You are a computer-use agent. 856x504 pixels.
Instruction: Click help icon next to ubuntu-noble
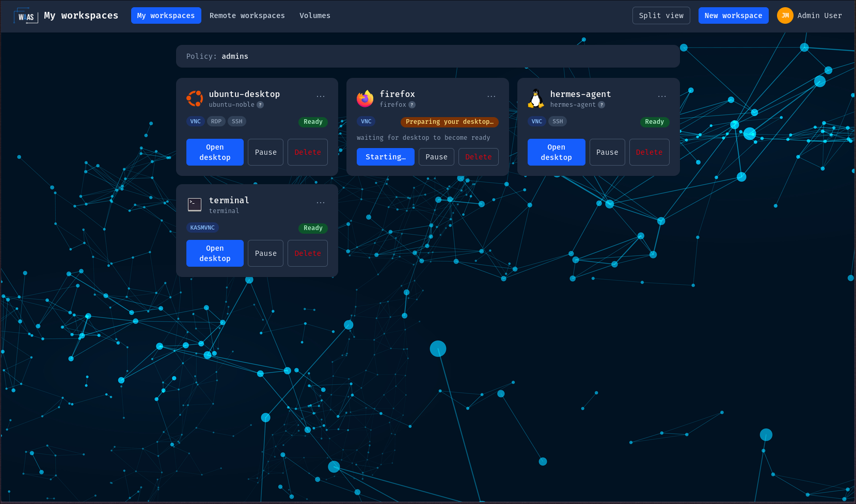pos(260,105)
